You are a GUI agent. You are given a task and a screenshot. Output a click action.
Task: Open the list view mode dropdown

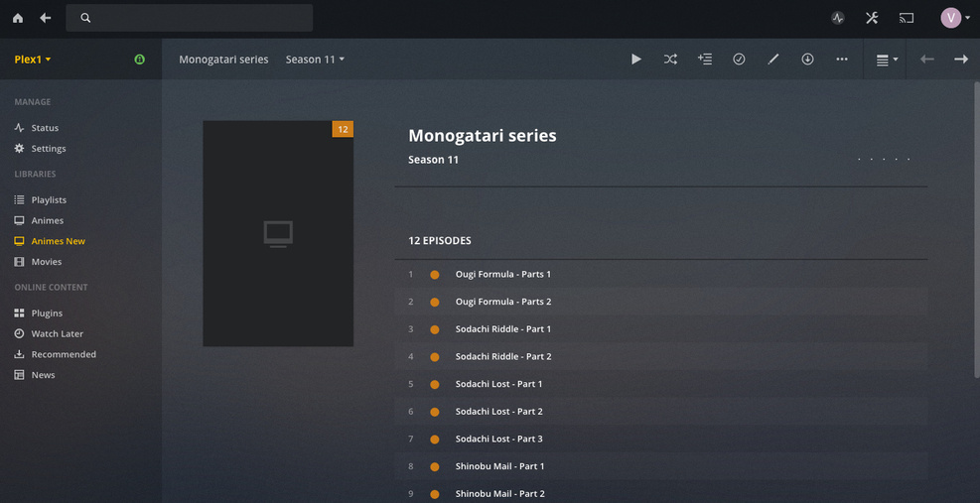tap(887, 60)
